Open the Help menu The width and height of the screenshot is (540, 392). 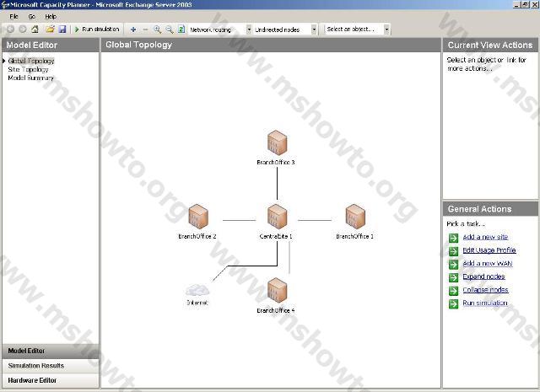51,16
